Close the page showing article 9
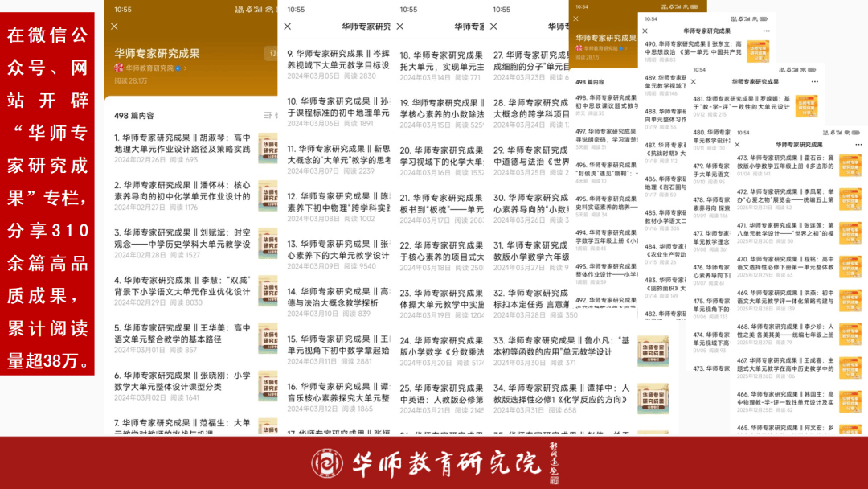The width and height of the screenshot is (868, 489). tap(288, 27)
